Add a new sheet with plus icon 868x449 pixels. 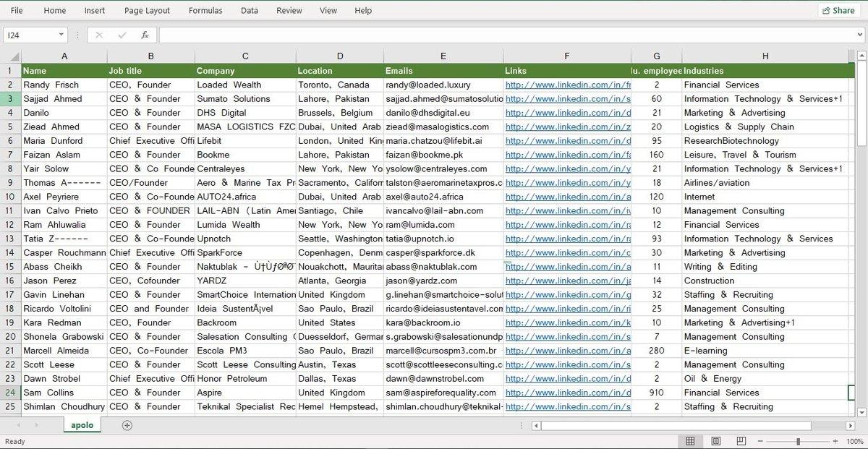click(x=127, y=425)
